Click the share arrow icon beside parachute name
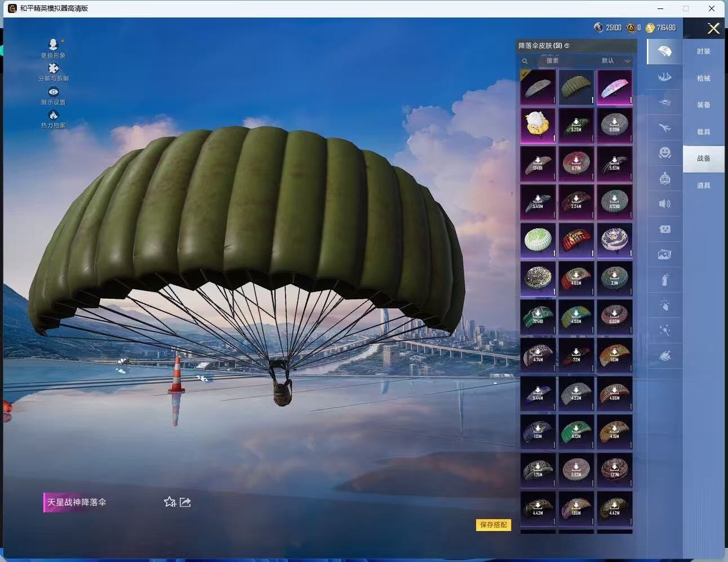 [185, 502]
